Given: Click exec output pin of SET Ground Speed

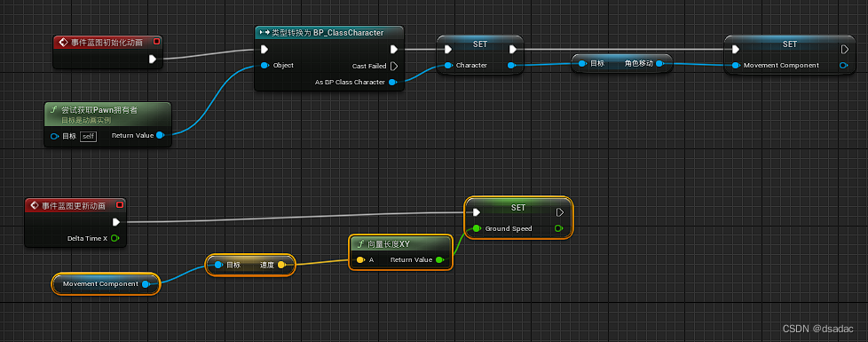Looking at the screenshot, I should click(560, 212).
